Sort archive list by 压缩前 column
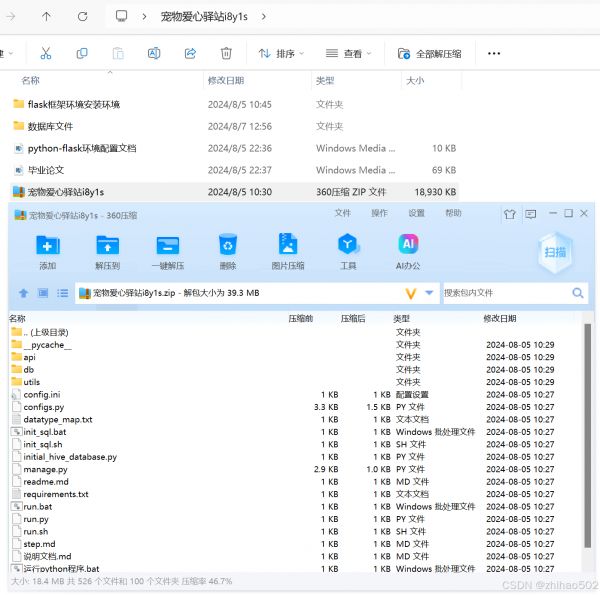Screen dimensions: 600x595 [301, 318]
